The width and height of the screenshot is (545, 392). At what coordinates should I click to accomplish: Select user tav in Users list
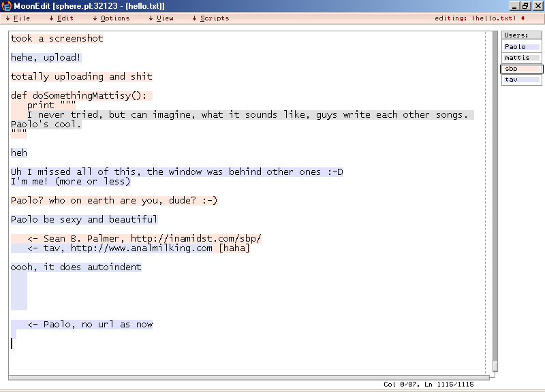click(521, 80)
